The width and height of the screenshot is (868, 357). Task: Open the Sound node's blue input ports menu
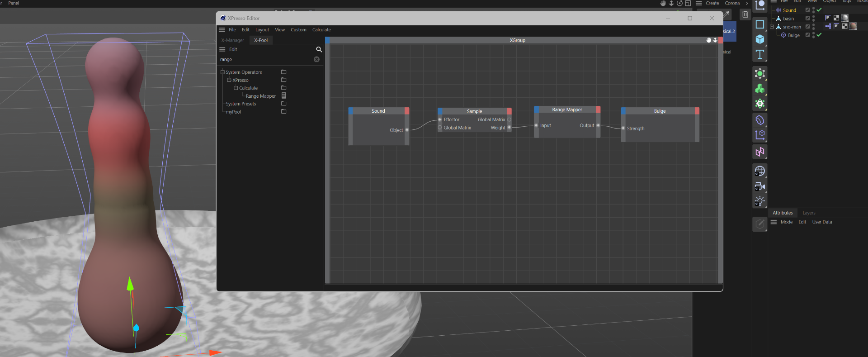[351, 111]
